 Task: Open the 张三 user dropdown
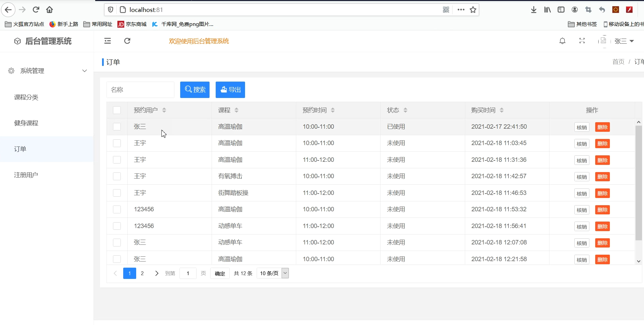pos(624,41)
